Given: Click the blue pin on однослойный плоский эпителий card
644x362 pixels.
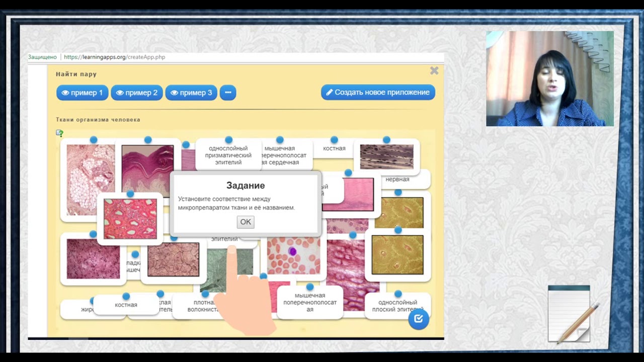Looking at the screenshot, I should point(398,294).
